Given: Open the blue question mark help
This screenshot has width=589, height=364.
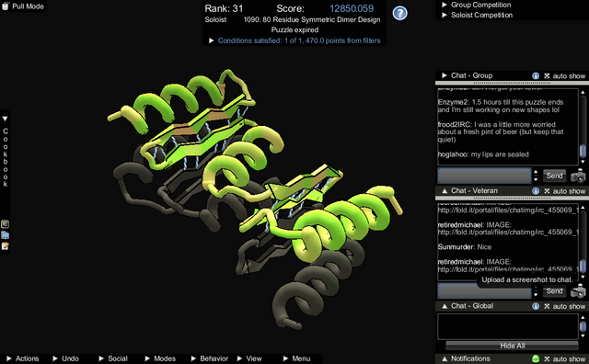Looking at the screenshot, I should point(399,13).
